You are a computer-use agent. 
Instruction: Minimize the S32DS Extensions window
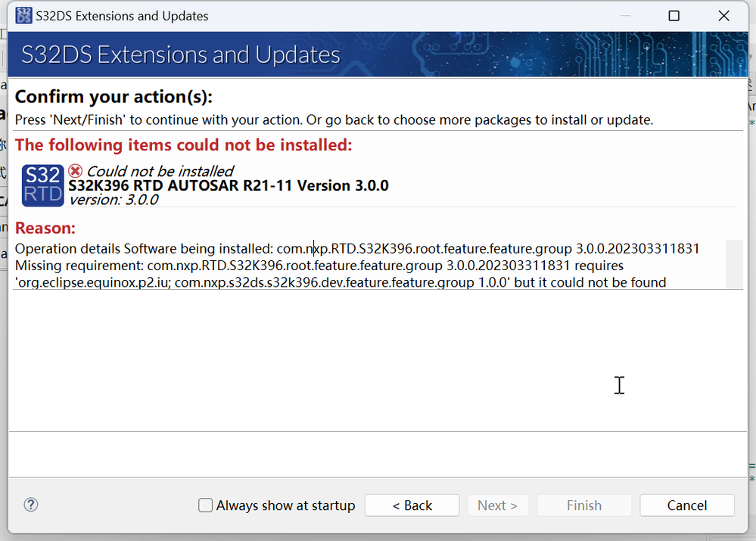click(x=625, y=16)
